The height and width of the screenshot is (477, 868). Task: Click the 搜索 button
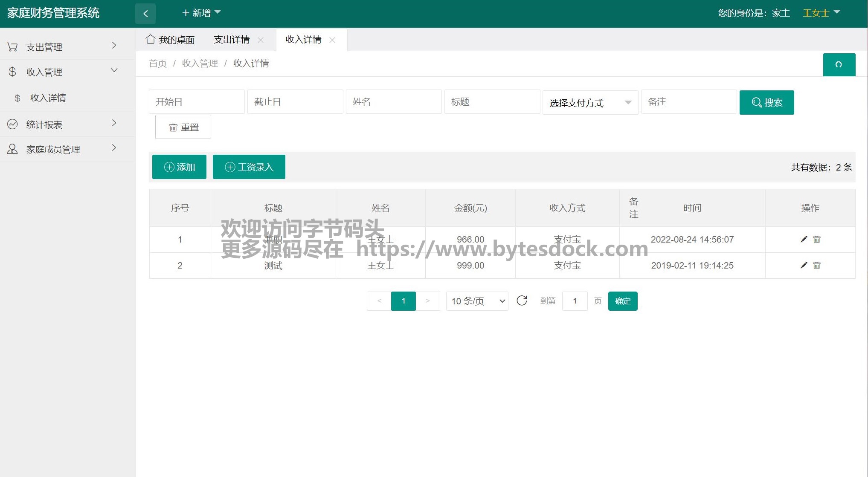click(766, 102)
